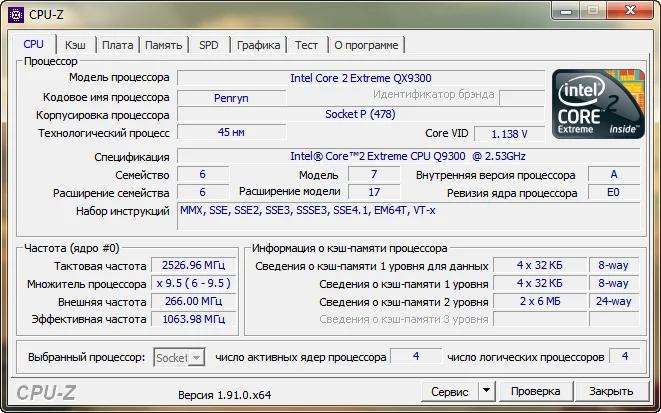Click the stepping value A

(614, 174)
